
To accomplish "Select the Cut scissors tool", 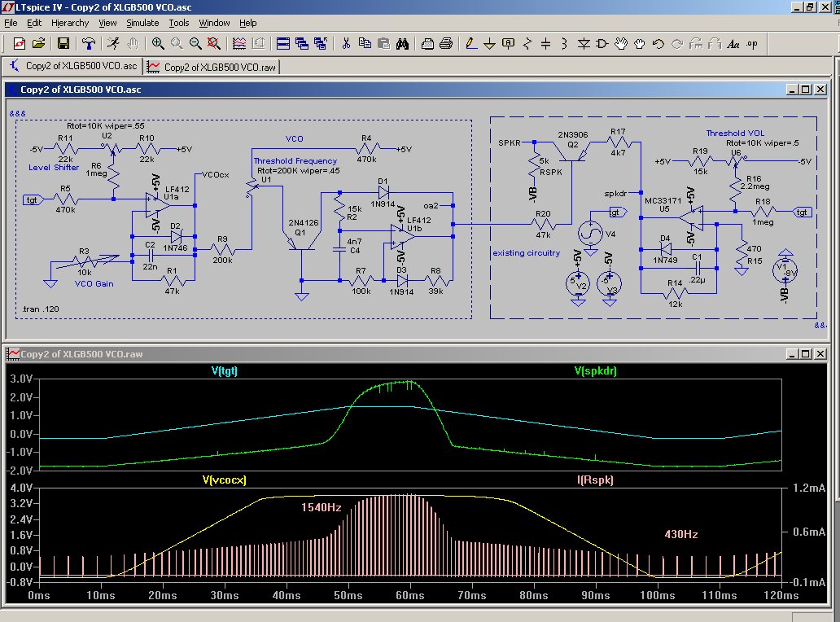I will coord(346,43).
